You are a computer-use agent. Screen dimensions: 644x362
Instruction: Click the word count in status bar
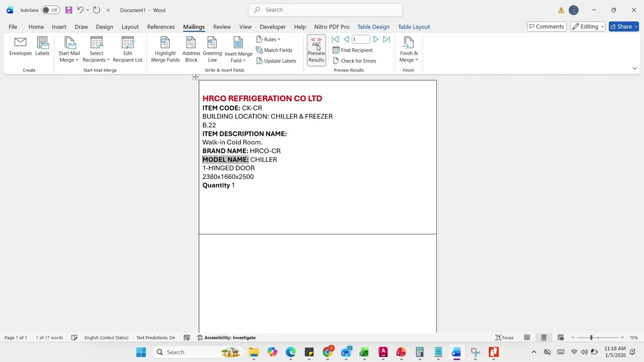click(49, 338)
